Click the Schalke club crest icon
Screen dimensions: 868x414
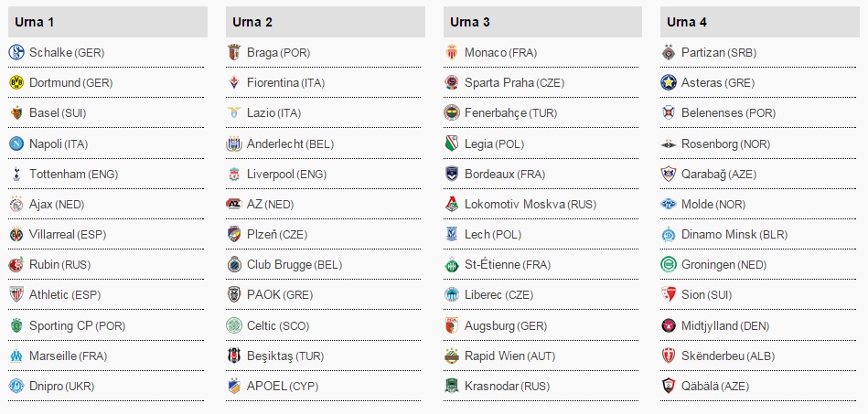[16, 53]
